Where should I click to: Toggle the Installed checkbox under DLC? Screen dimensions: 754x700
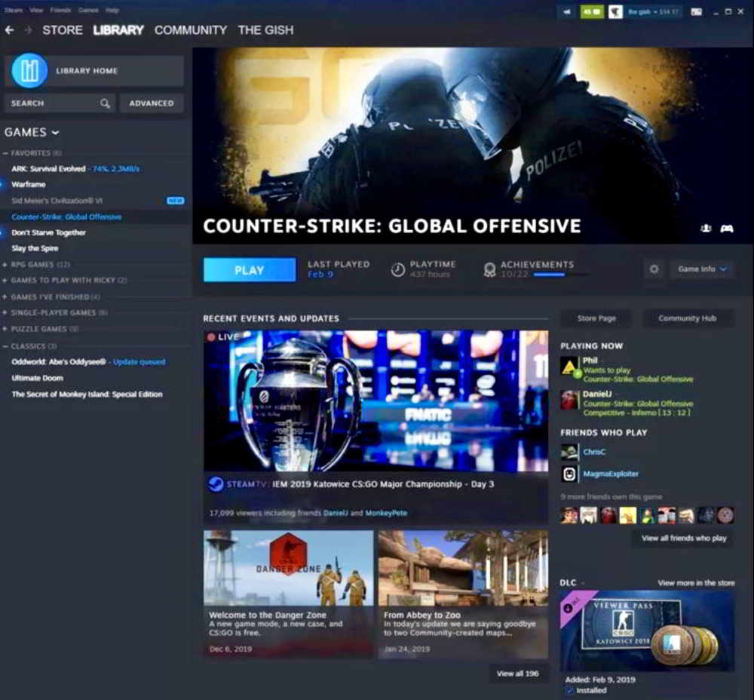571,690
